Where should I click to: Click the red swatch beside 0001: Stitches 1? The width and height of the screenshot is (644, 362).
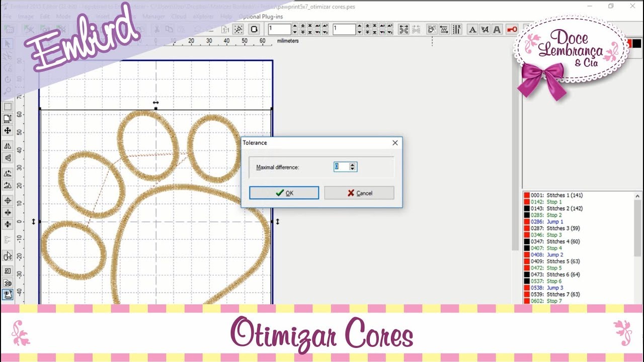(x=526, y=195)
